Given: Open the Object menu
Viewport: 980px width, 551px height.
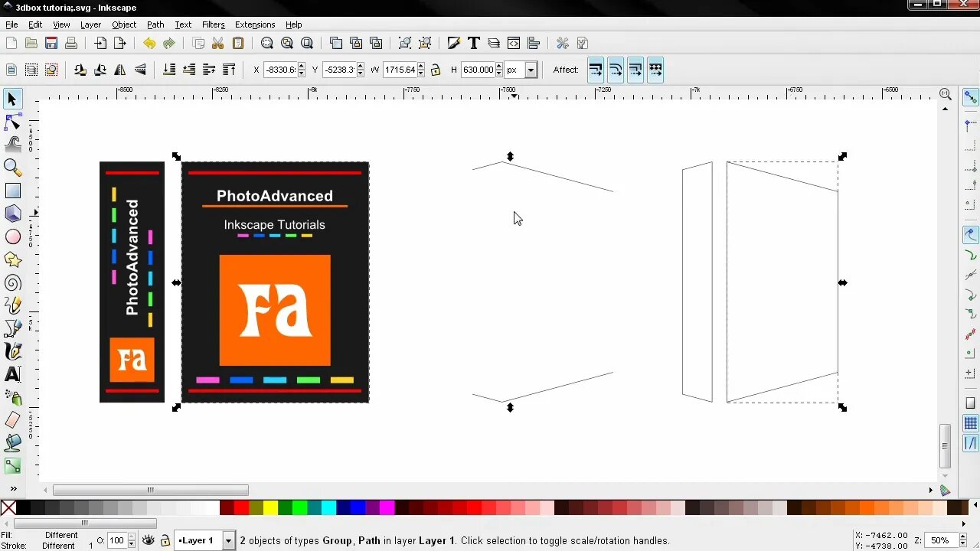Looking at the screenshot, I should point(124,24).
